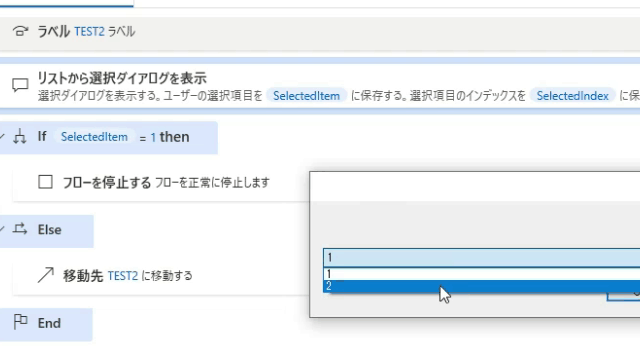Click TEST2 name in the ラベル row
The width and height of the screenshot is (640, 360).
89,31
